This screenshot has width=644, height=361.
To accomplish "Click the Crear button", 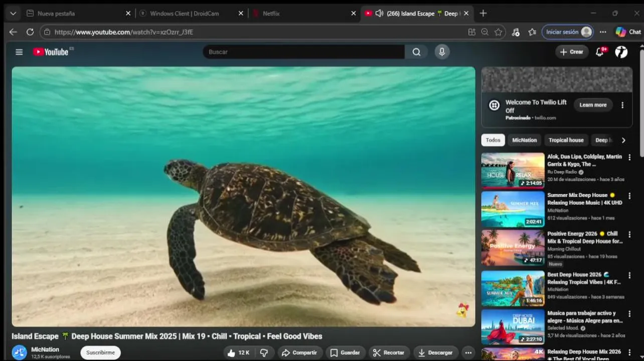I will click(572, 52).
